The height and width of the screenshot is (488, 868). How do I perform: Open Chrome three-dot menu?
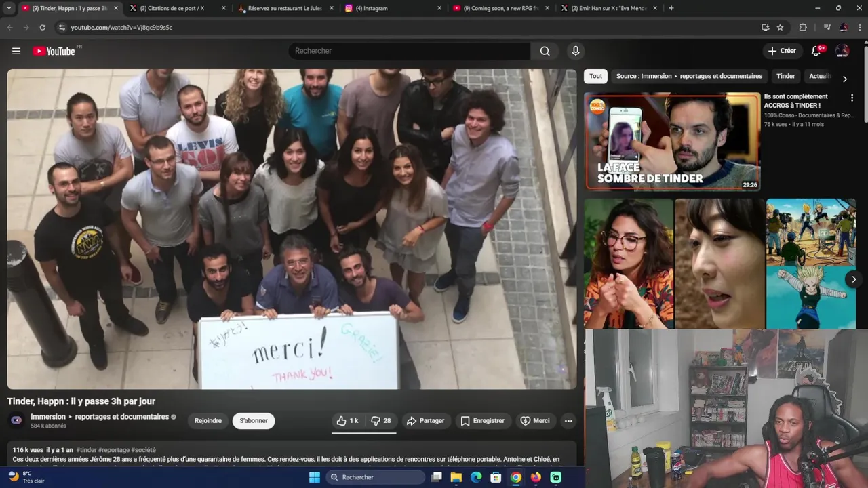pyautogui.click(x=859, y=27)
